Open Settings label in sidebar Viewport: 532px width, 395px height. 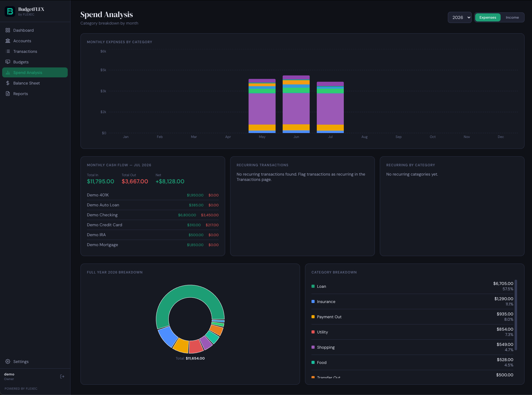(21, 361)
